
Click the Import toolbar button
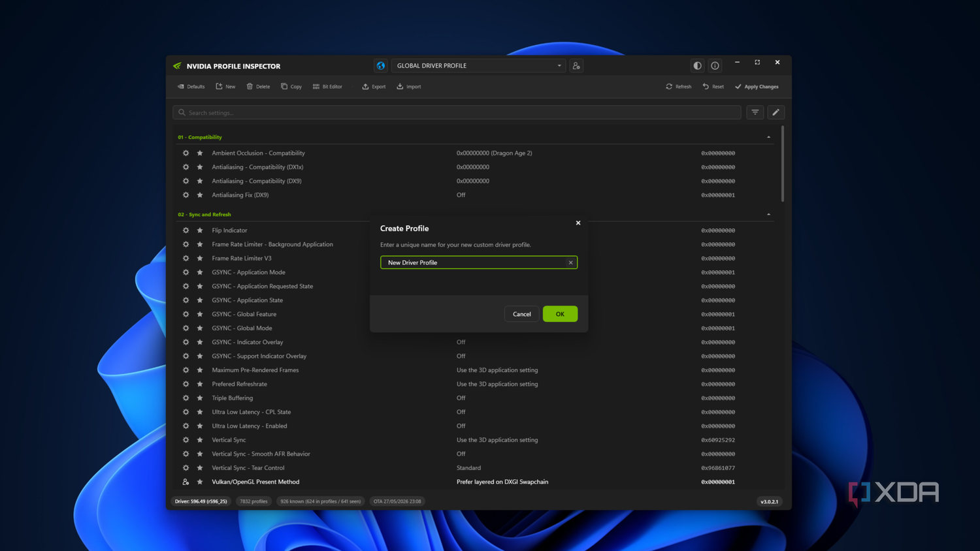click(x=409, y=87)
